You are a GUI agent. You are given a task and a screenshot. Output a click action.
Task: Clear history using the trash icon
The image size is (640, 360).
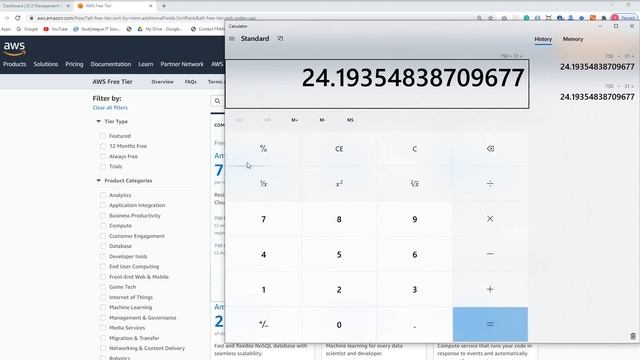(633, 336)
